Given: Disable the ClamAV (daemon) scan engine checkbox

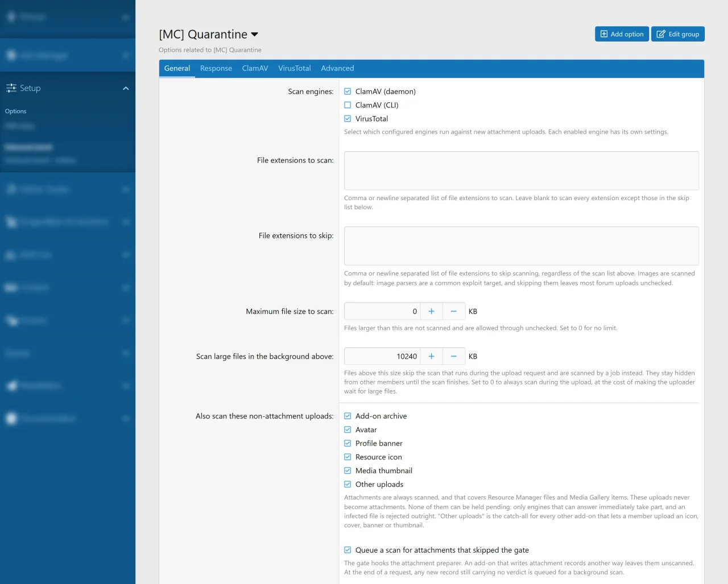Looking at the screenshot, I should pos(348,92).
